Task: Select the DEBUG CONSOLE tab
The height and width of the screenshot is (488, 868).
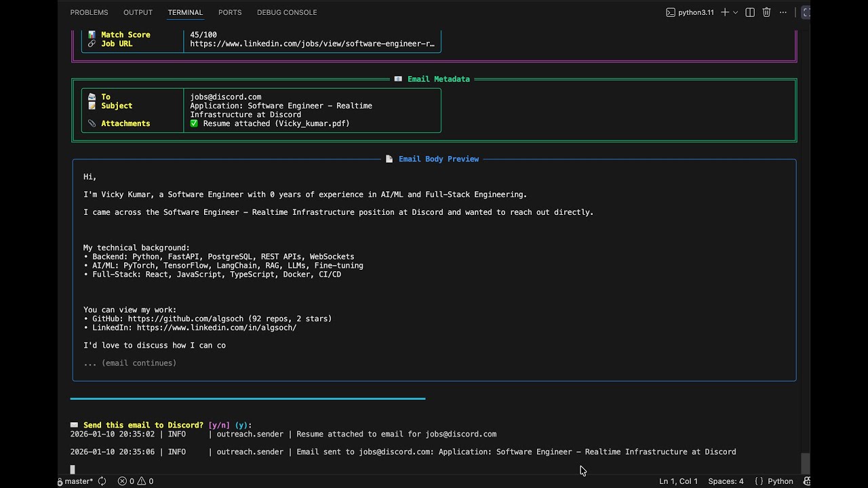Action: click(x=287, y=12)
